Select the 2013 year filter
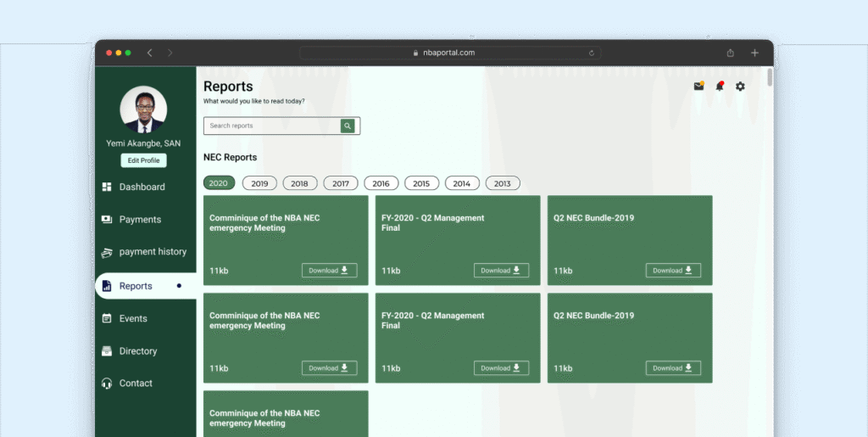 click(502, 183)
